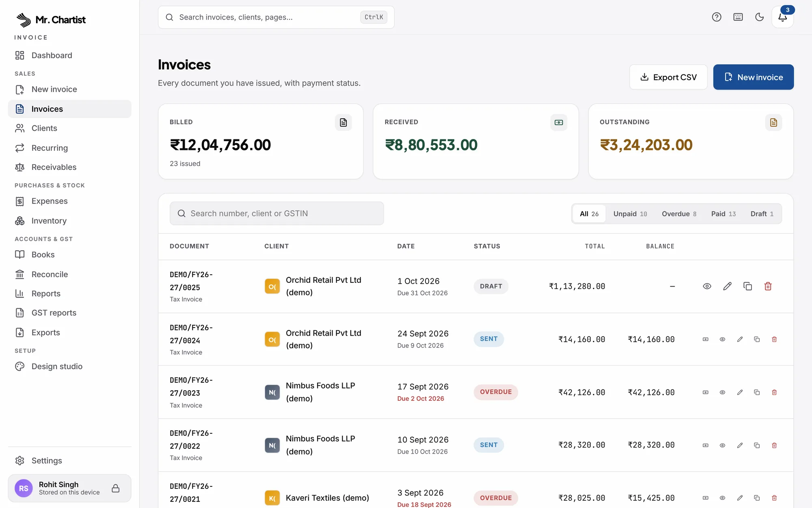812x508 pixels.
Task: Show the All 26 invoices filter
Action: pyautogui.click(x=589, y=214)
